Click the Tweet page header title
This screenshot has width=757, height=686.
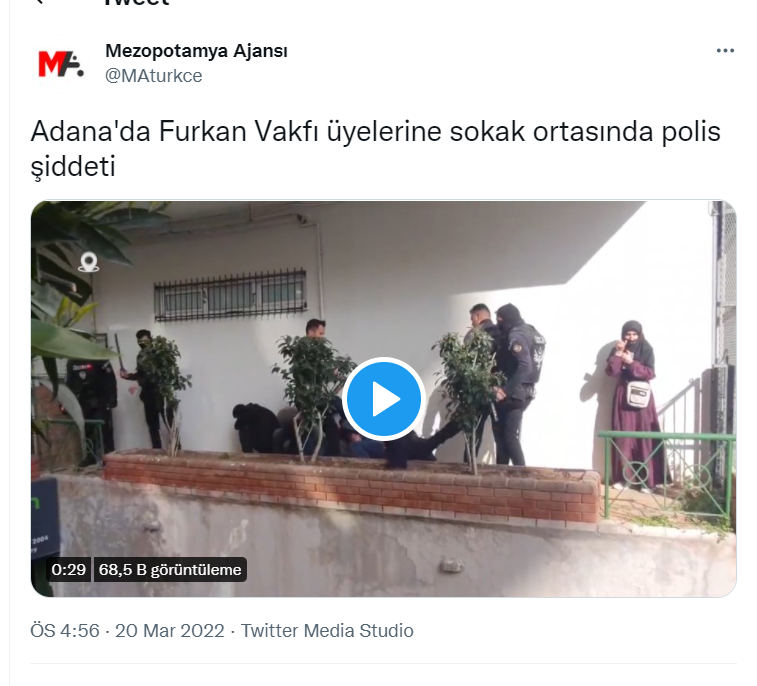137,3
